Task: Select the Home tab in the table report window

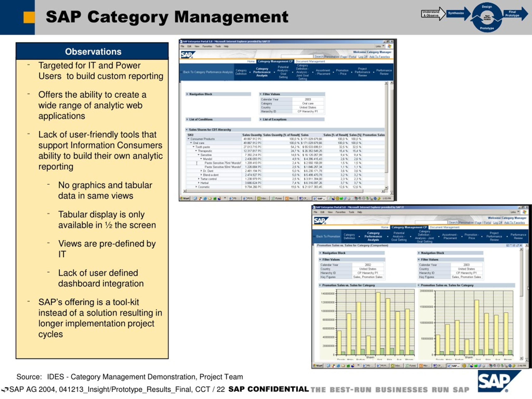Action: [251, 61]
